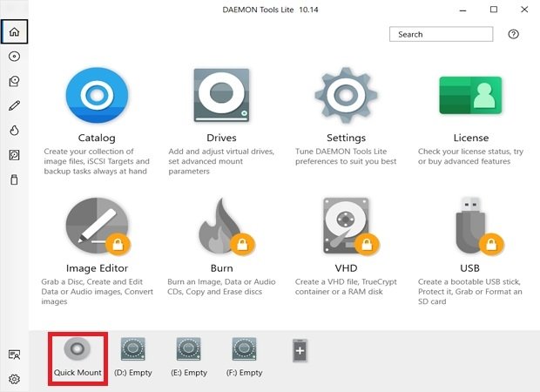Maximize the DAEMON Tools Lite window
This screenshot has width=540, height=392.
(494, 10)
